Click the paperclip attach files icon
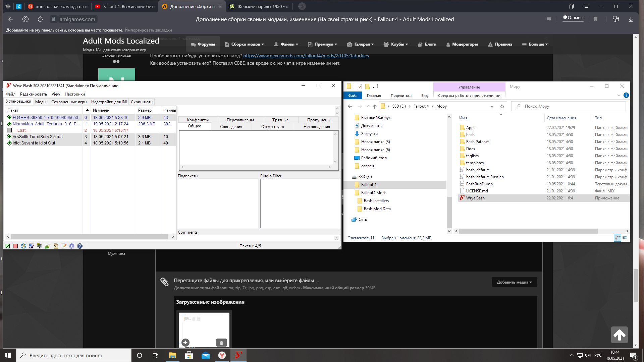 [164, 282]
